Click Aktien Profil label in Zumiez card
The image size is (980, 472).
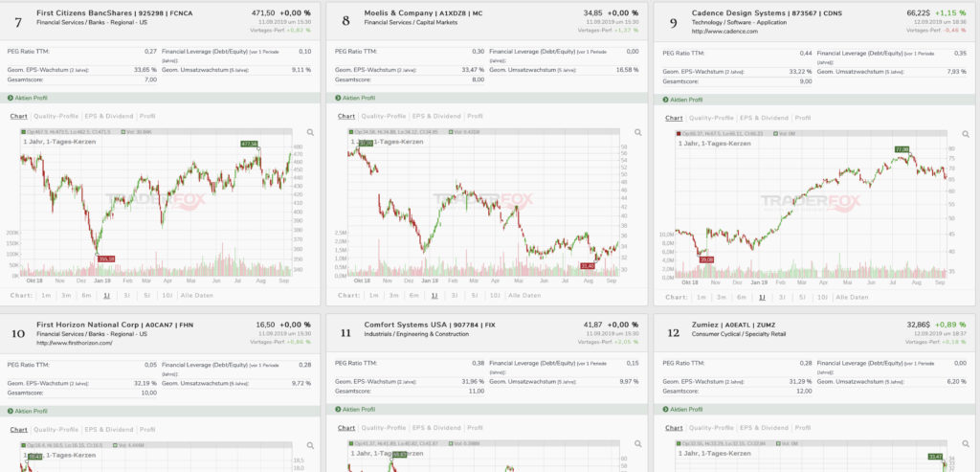[687, 410]
